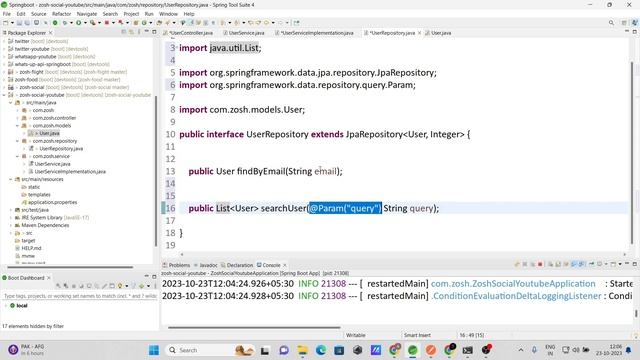
Task: Open the Windows Start menu
Action: [x=154, y=350]
